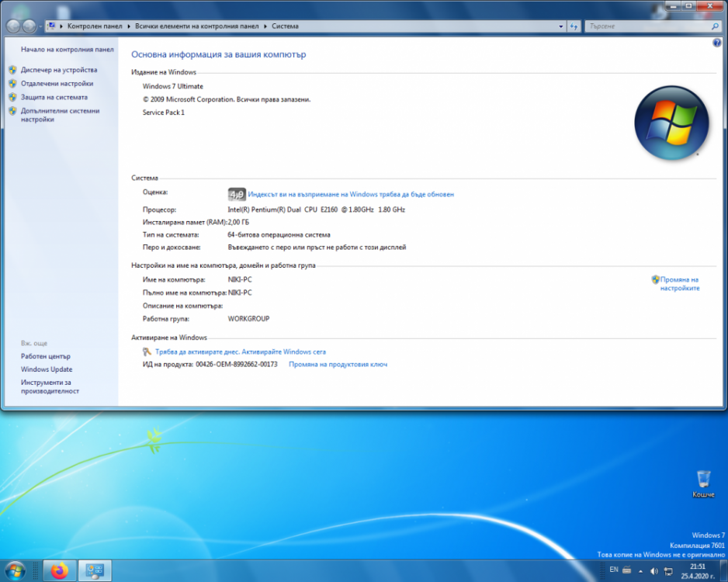Open the Windows Experience Index refresh link
The image size is (728, 582).
(351, 195)
